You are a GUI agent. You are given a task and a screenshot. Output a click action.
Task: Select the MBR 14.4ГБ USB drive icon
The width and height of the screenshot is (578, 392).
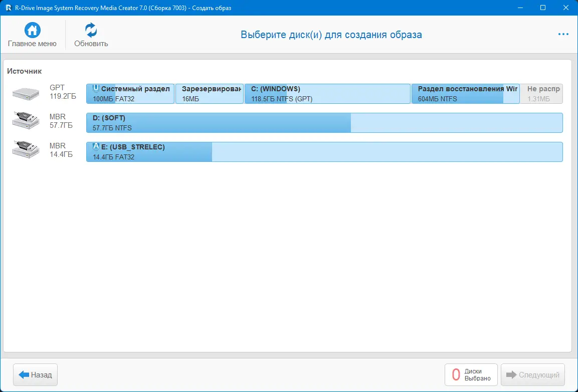pos(26,149)
